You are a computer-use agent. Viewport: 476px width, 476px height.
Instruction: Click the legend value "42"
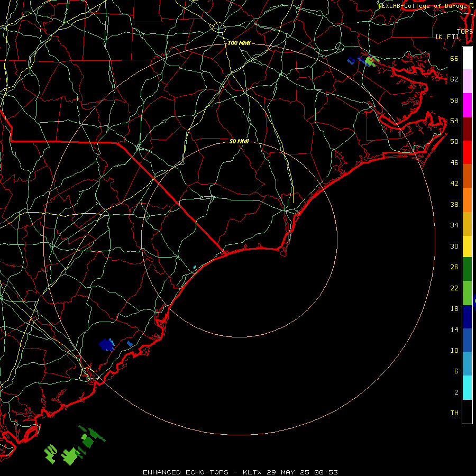coord(454,184)
